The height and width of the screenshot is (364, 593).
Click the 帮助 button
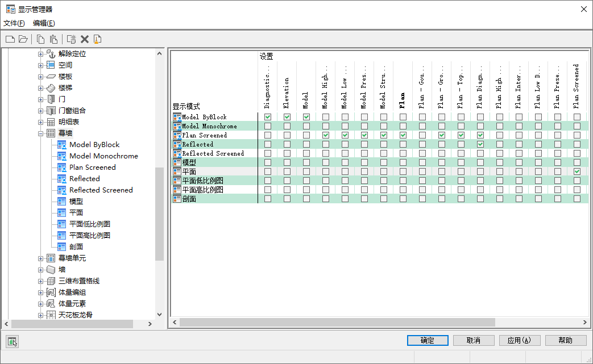(566, 340)
